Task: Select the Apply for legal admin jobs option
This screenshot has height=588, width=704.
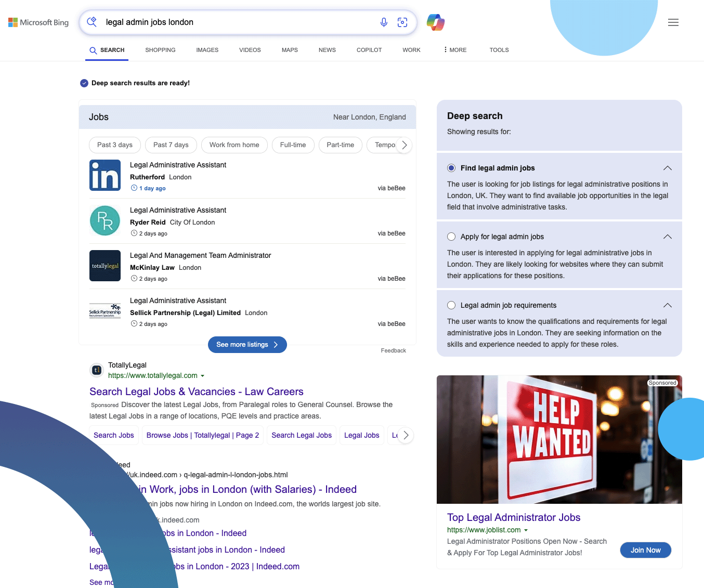Action: [x=451, y=237]
